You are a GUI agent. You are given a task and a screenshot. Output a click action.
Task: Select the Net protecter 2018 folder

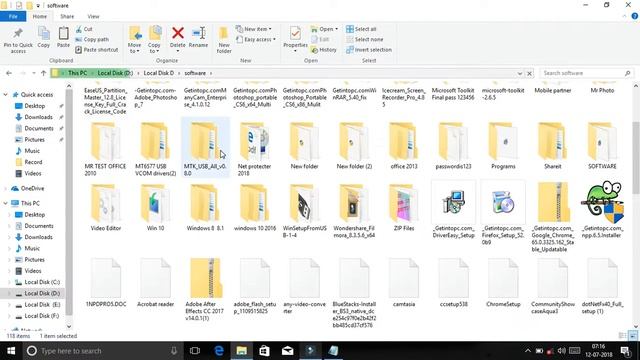[255, 149]
